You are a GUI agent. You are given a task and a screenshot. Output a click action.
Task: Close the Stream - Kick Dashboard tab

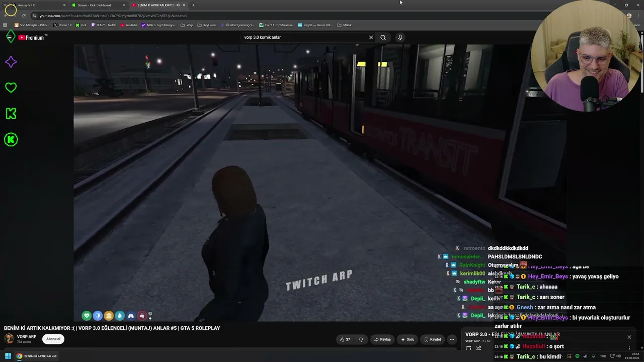124,5
